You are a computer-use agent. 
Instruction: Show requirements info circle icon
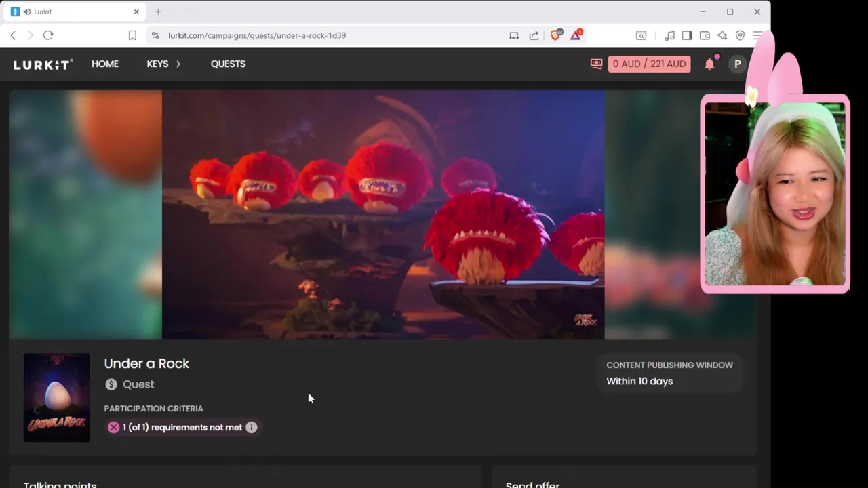(x=252, y=427)
